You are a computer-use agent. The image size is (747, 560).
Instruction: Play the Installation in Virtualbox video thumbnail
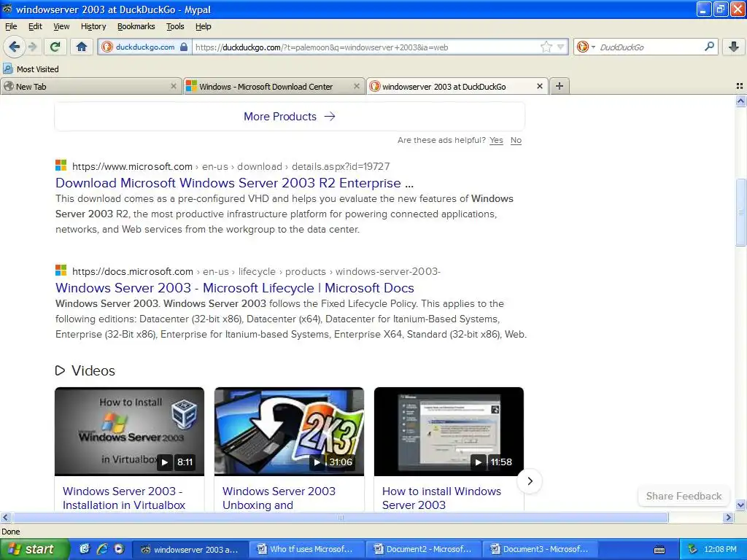click(130, 432)
